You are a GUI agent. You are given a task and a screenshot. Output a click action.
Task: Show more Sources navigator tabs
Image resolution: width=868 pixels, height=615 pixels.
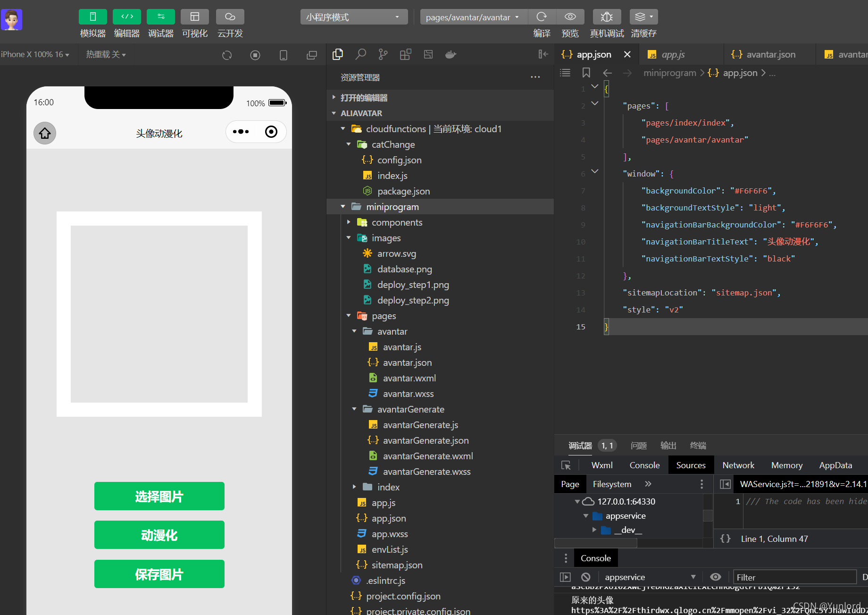pos(648,484)
